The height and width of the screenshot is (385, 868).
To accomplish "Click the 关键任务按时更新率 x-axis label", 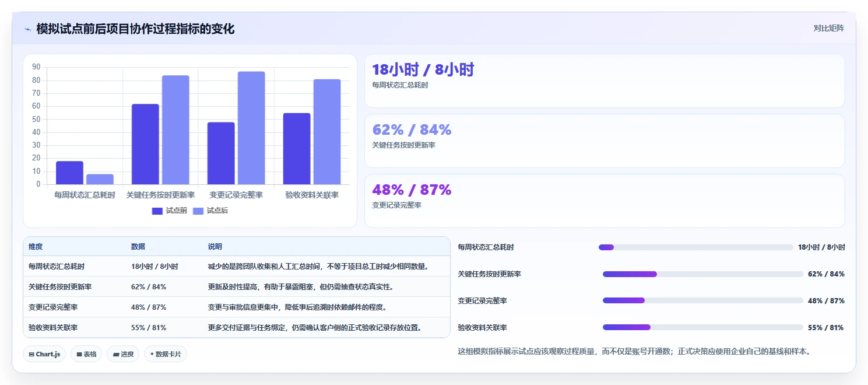I will (160, 195).
